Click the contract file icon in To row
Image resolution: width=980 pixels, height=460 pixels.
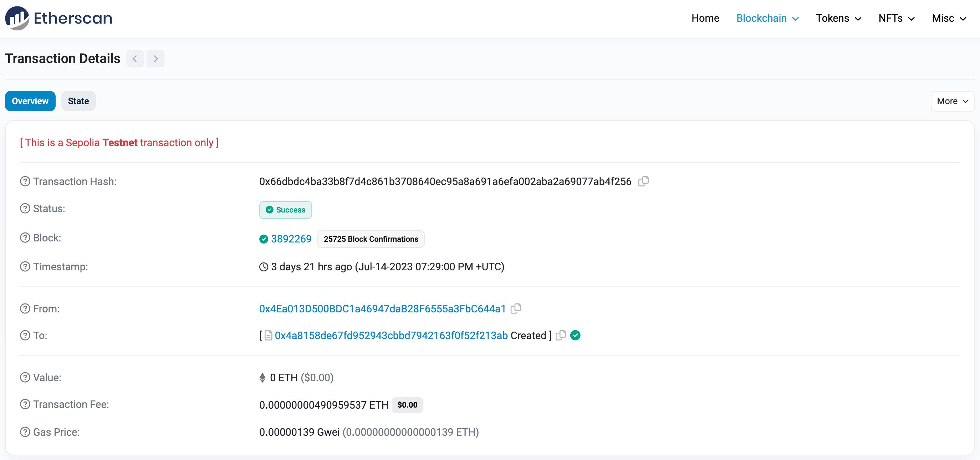(268, 335)
